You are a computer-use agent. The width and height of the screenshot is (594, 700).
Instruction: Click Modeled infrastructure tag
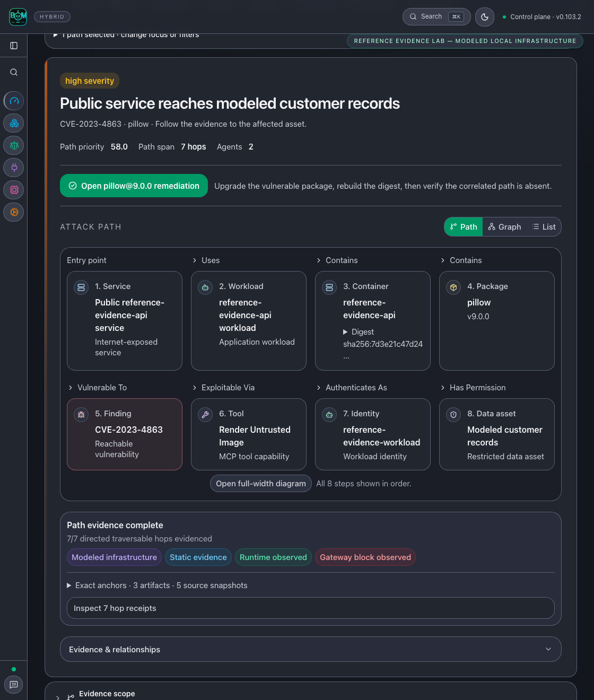click(x=114, y=557)
